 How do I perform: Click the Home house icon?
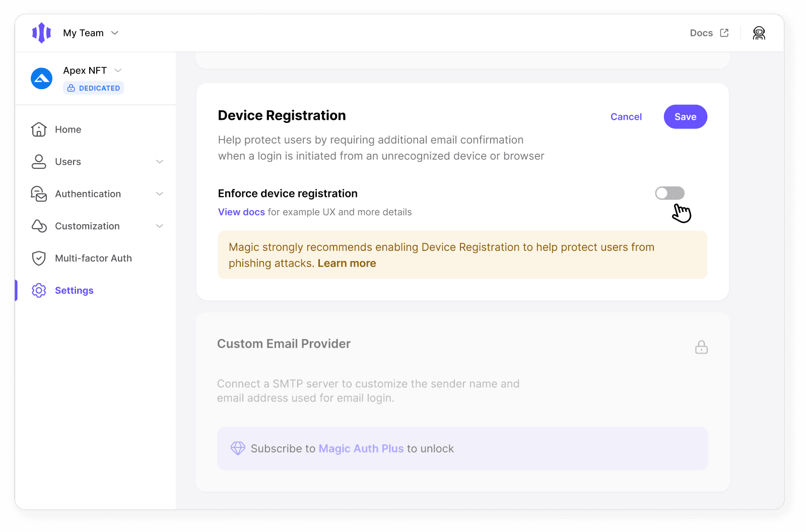click(x=39, y=129)
